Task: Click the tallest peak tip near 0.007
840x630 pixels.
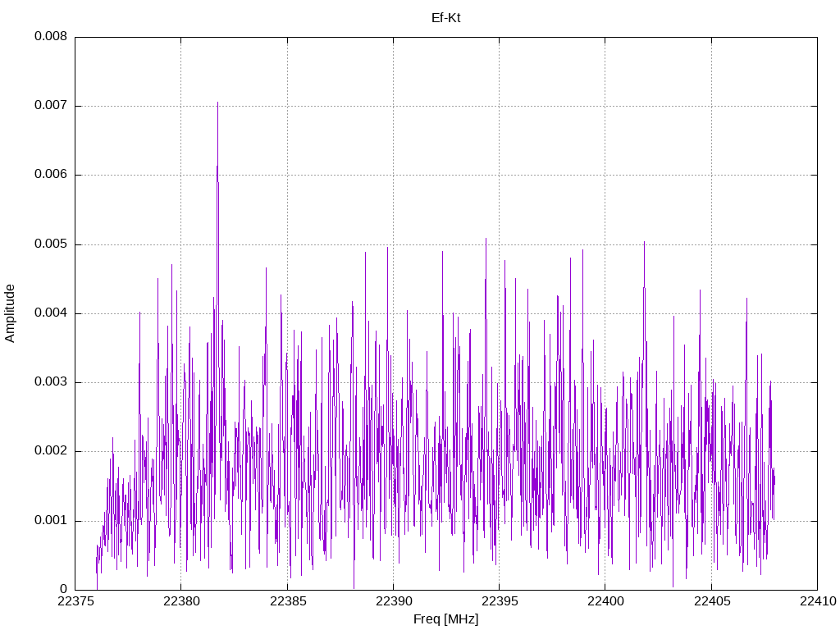Action: click(217, 103)
